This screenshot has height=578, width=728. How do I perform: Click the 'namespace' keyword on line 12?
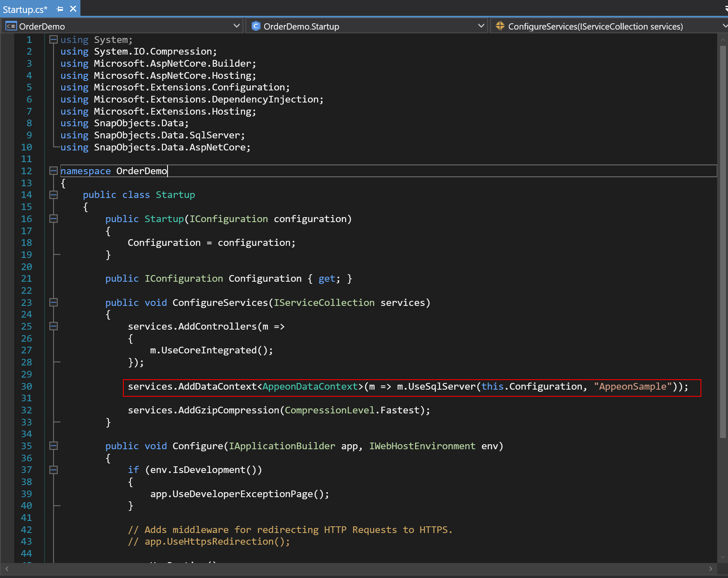tap(86, 171)
